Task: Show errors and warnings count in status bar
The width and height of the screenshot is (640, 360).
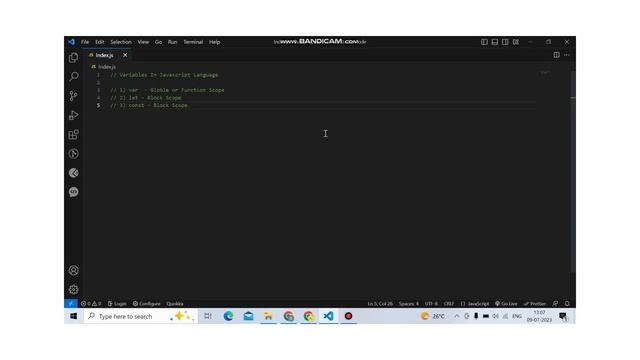Action: click(x=91, y=304)
